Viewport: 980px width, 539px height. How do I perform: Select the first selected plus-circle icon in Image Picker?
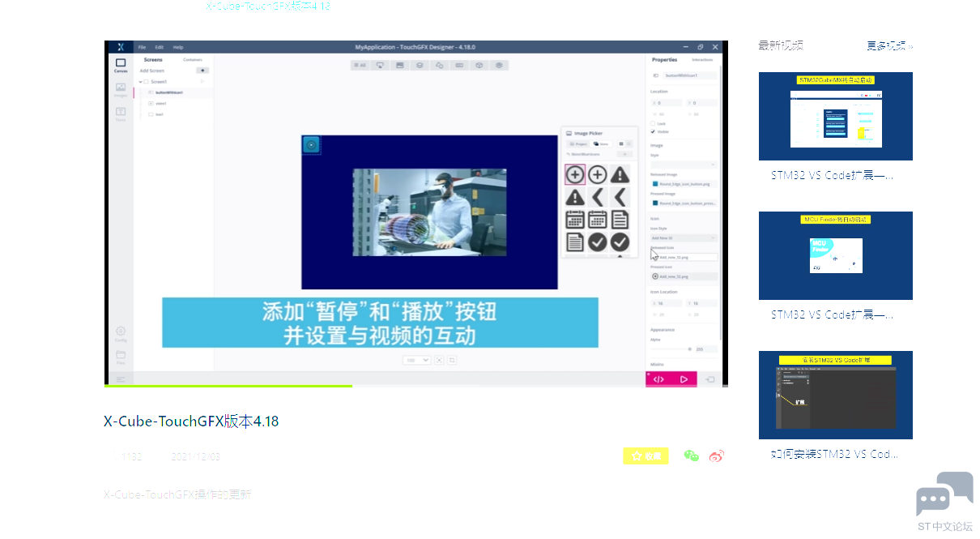click(x=574, y=173)
